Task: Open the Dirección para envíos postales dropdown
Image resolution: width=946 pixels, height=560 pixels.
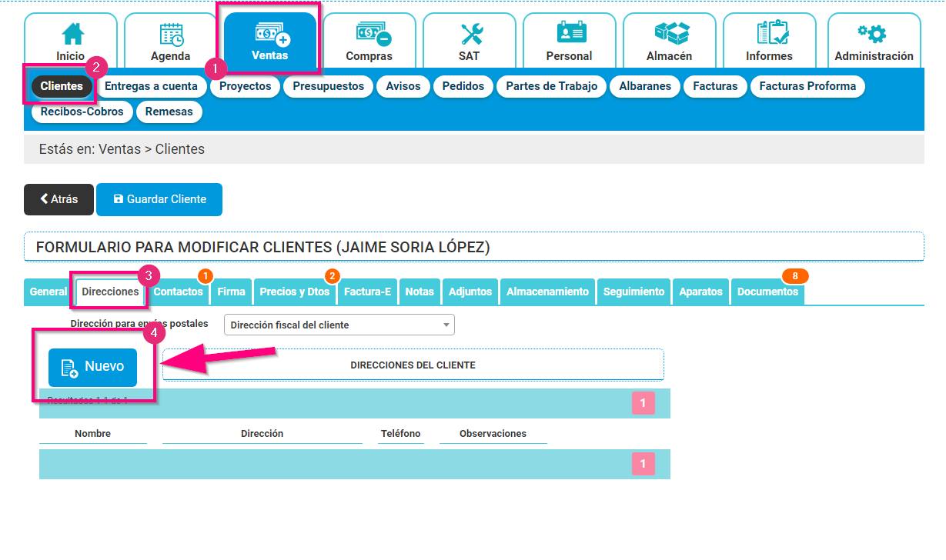Action: point(339,325)
